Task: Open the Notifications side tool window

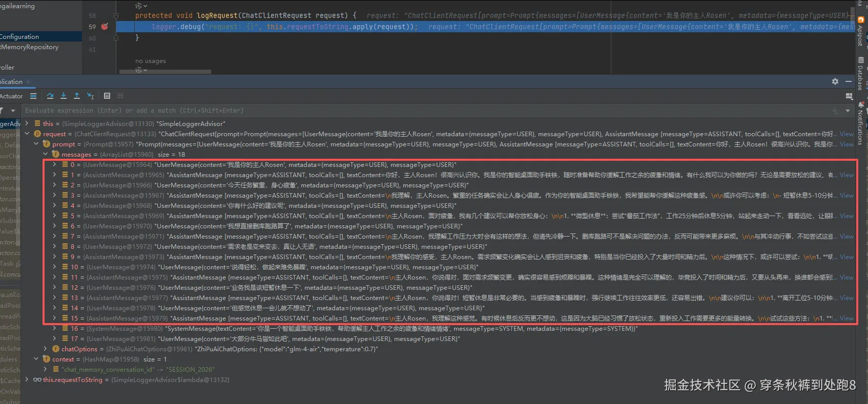Action: [860, 124]
